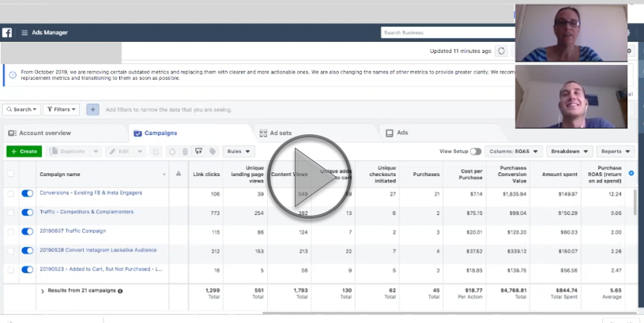Switch to the Ad sets tab

pos(281,133)
